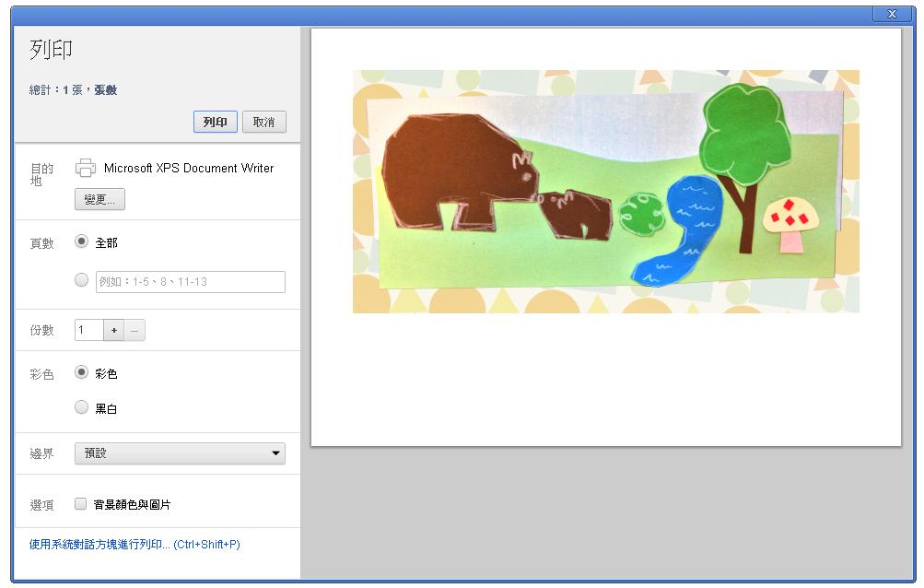This screenshot has width=924, height=588.
Task: Select the custom page range radio button
Action: [81, 279]
